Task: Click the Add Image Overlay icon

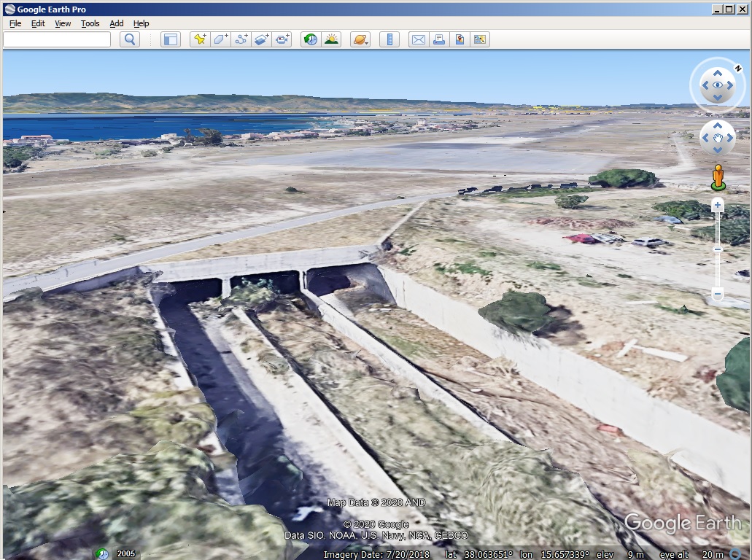Action: pos(261,39)
